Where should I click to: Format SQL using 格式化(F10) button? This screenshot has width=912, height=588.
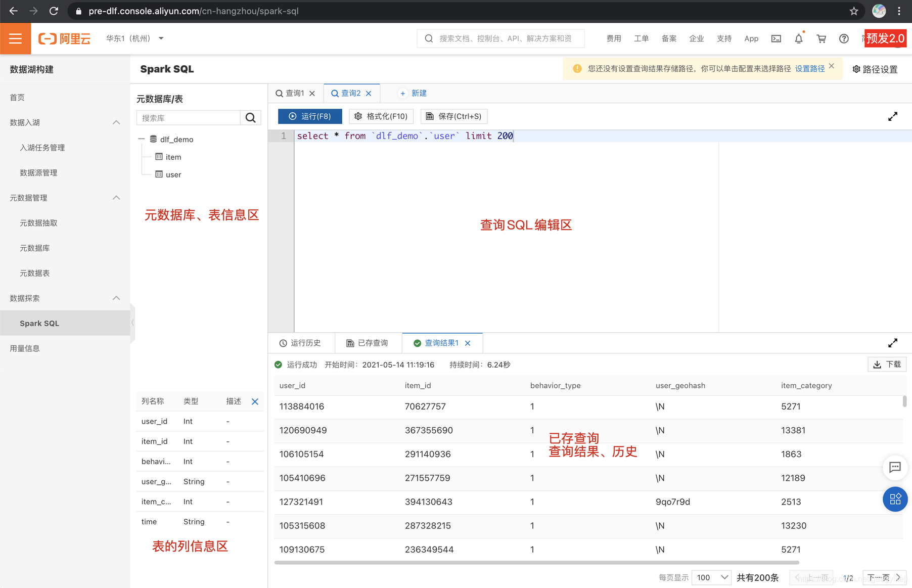pyautogui.click(x=381, y=116)
